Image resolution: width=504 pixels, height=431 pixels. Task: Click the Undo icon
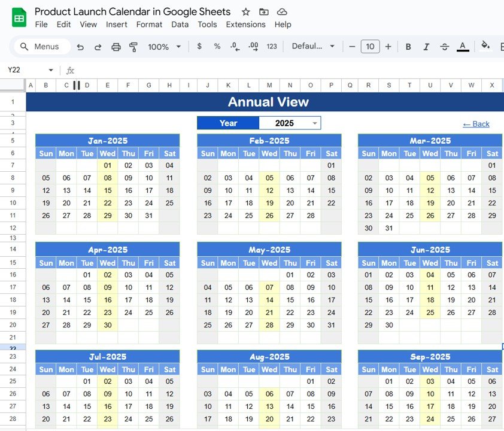[80, 47]
